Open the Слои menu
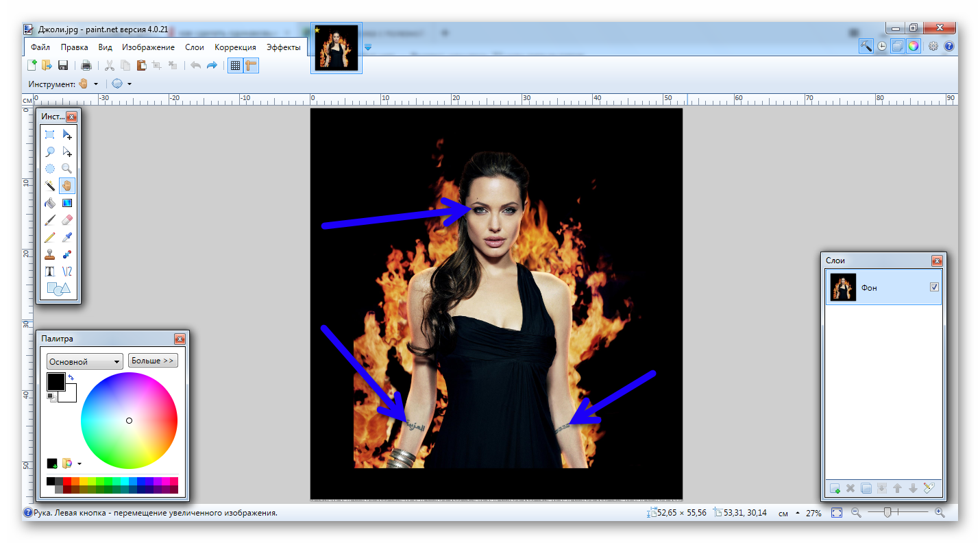 coord(195,47)
